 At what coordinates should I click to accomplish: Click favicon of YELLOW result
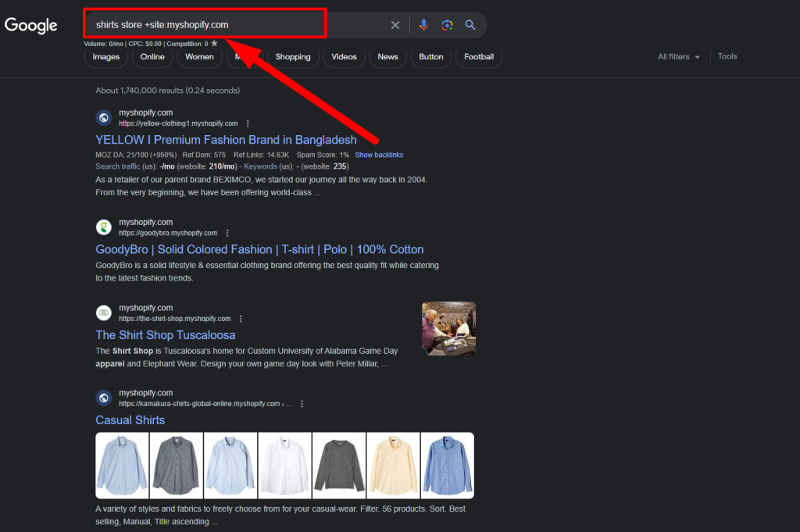(104, 118)
